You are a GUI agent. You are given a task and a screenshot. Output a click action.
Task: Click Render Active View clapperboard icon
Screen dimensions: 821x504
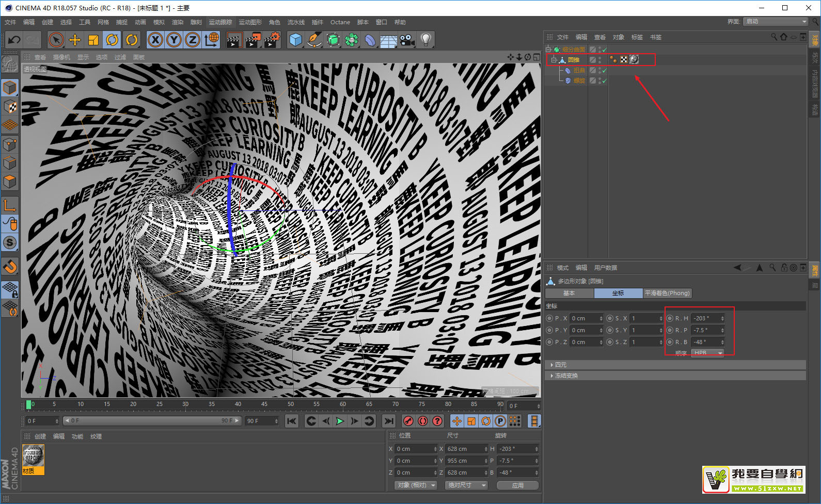coord(234,40)
